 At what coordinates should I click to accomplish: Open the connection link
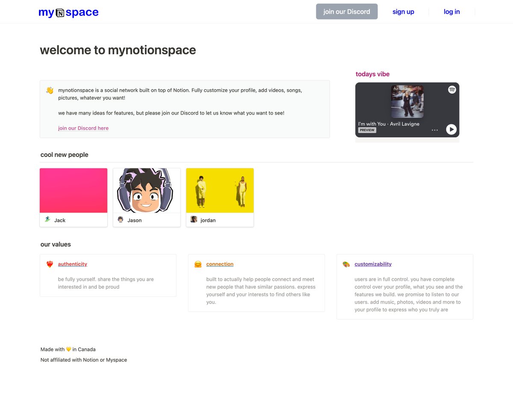pos(220,264)
